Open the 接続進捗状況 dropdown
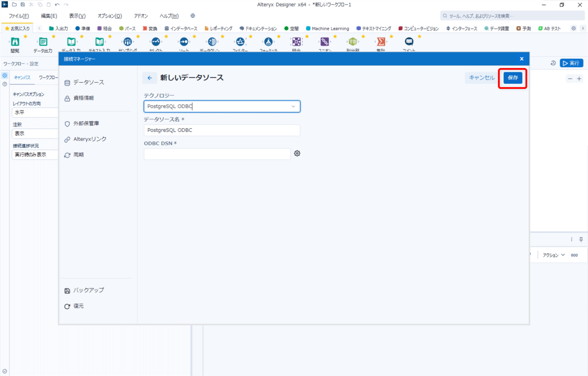This screenshot has height=376, width=588. [x=35, y=155]
